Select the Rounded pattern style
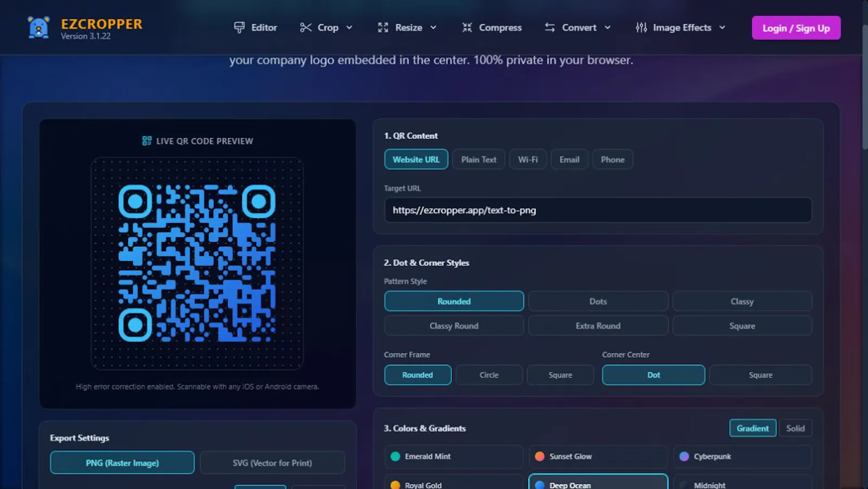Screen dimensions: 868x489 (454, 301)
